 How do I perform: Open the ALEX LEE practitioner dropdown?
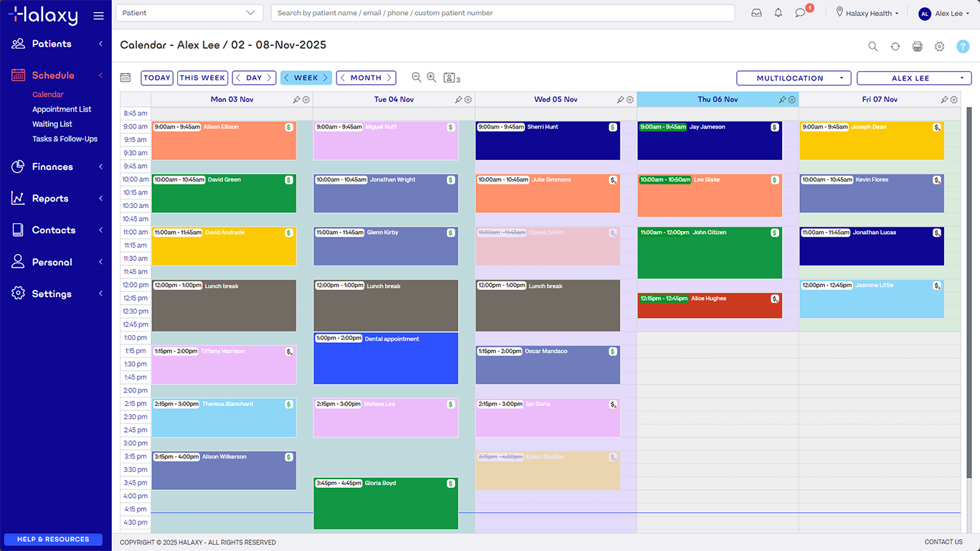(x=914, y=78)
